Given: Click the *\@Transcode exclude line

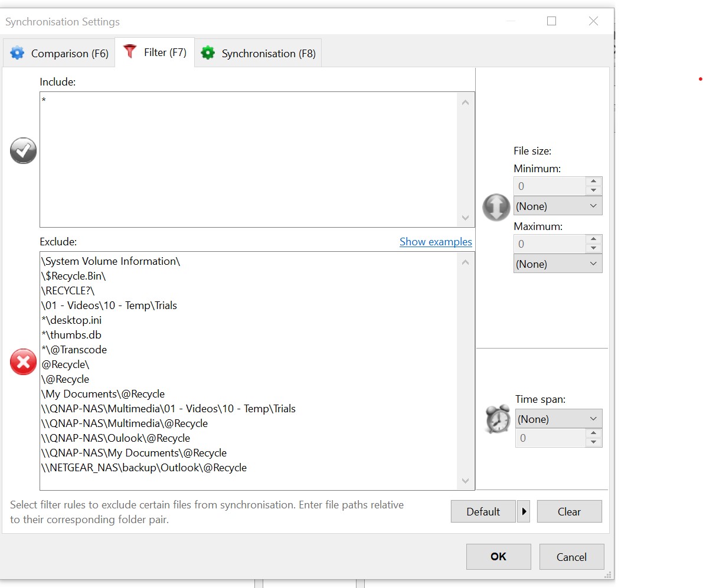Looking at the screenshot, I should pyautogui.click(x=74, y=350).
